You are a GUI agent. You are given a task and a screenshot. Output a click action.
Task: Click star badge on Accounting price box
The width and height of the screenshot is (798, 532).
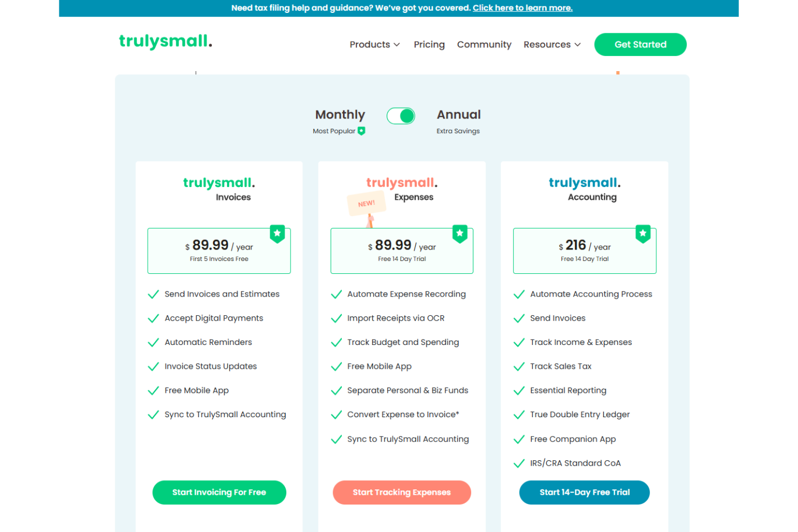click(x=643, y=234)
